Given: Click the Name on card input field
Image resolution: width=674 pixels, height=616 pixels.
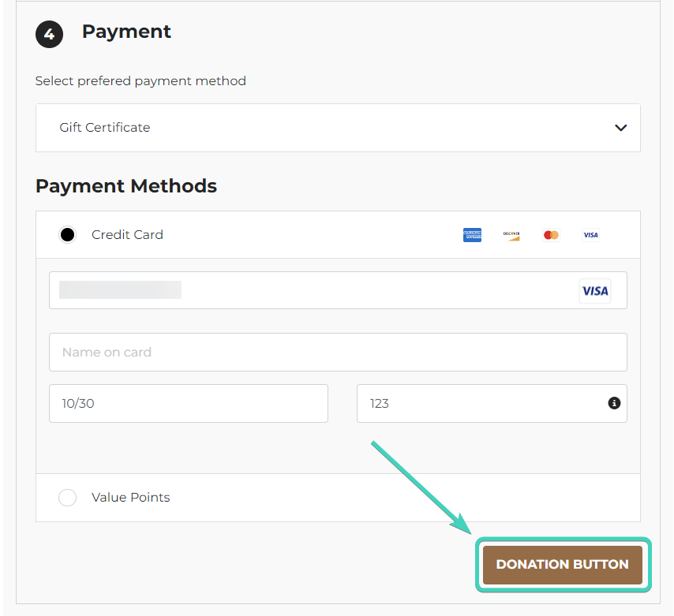Looking at the screenshot, I should (338, 352).
